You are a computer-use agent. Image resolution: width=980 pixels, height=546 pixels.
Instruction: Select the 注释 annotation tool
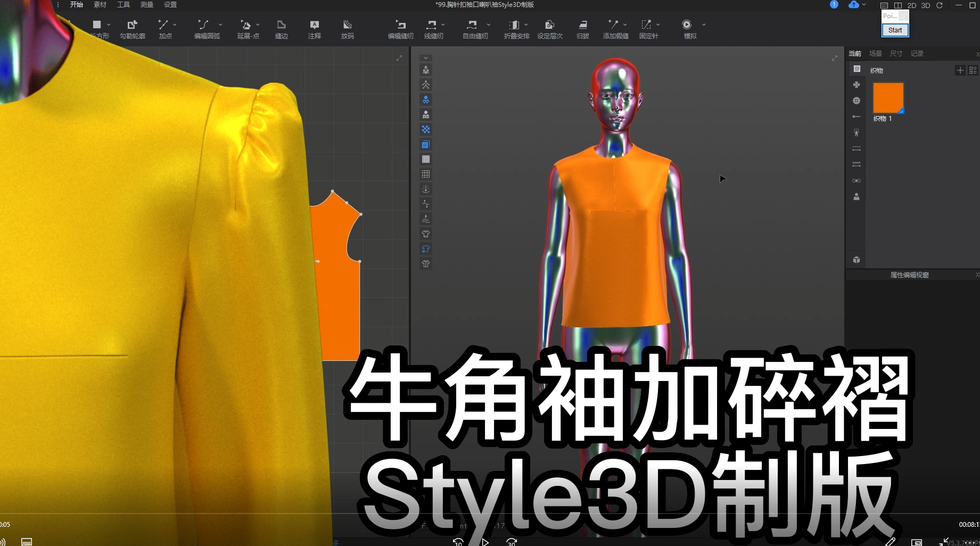pos(315,29)
